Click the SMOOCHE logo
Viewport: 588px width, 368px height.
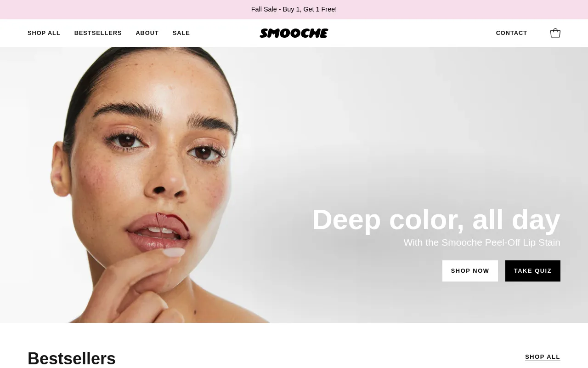point(294,33)
